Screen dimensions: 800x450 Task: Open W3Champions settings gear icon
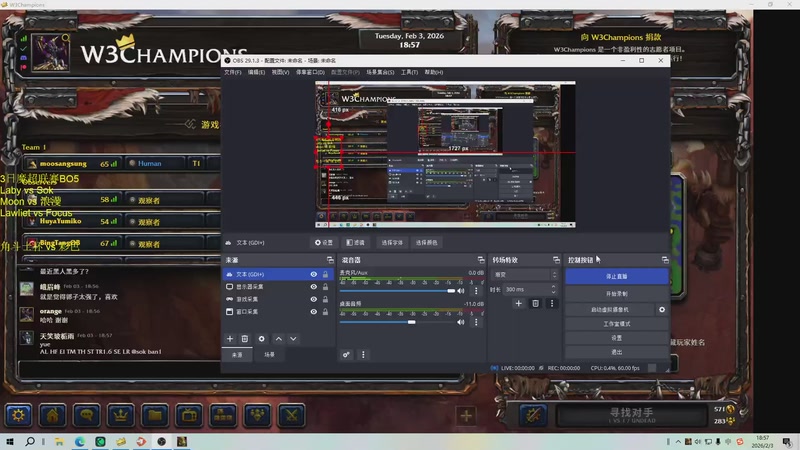pos(18,415)
